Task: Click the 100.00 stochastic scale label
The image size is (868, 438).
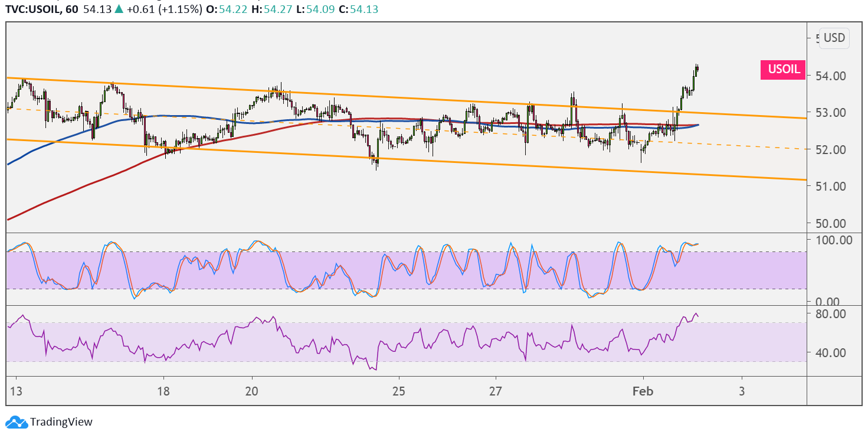Action: tap(834, 240)
